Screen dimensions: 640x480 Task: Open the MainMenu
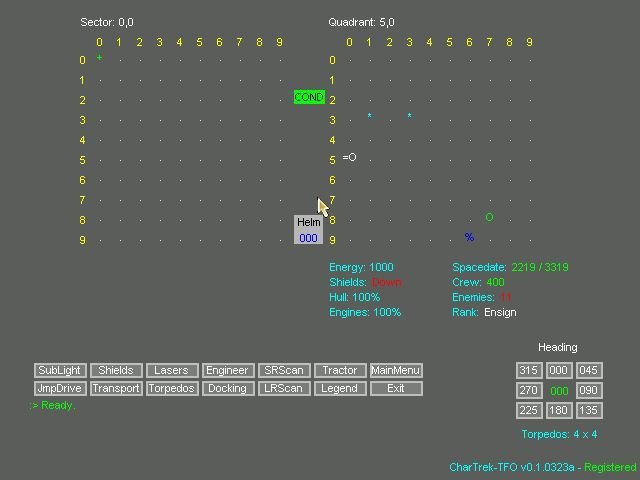coord(396,370)
